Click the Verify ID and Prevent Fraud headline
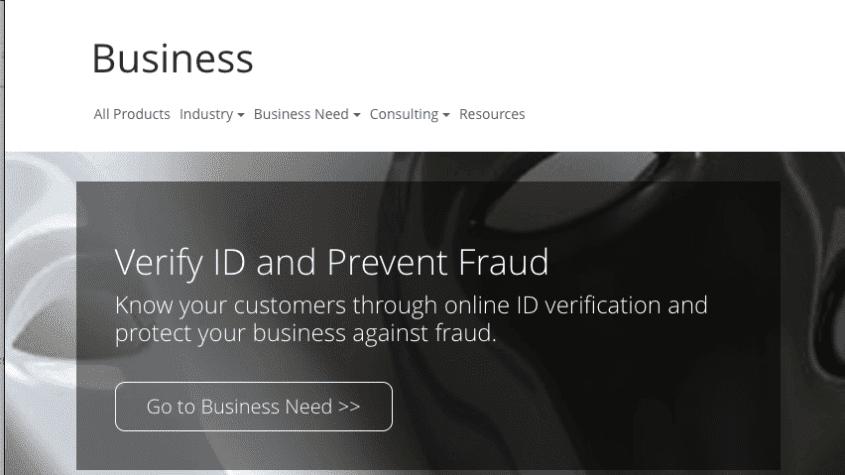 (x=332, y=262)
